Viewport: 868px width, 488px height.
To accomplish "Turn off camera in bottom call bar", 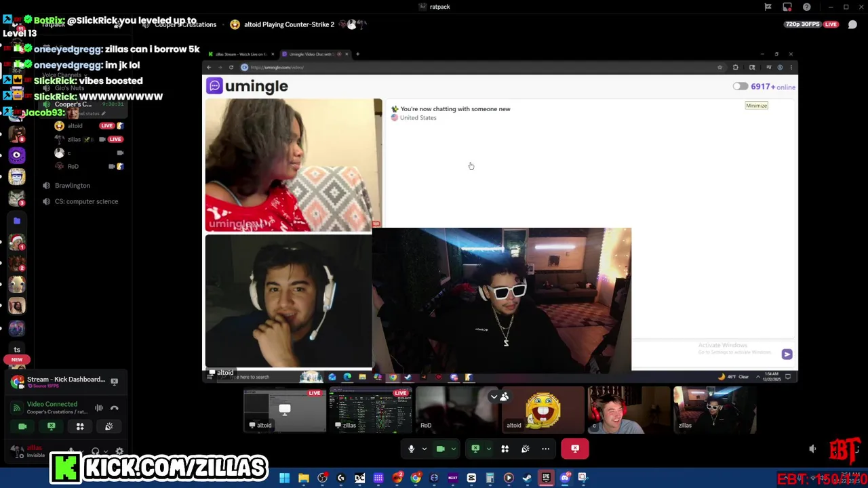I will click(x=440, y=449).
